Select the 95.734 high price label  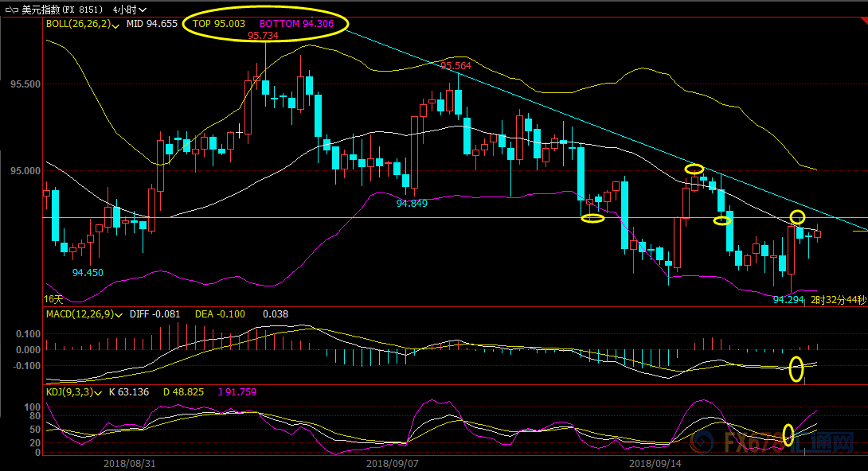[x=263, y=36]
